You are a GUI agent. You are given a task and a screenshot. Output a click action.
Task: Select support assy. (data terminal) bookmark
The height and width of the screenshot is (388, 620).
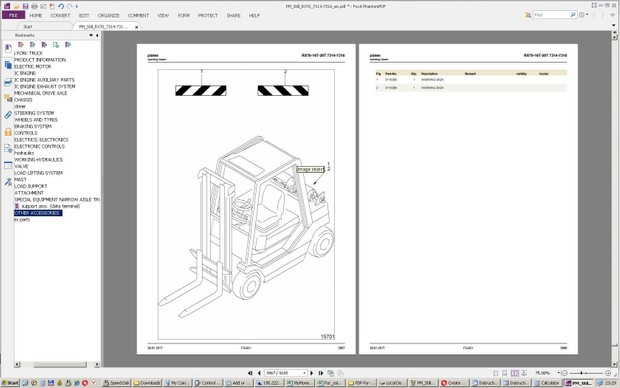click(x=50, y=206)
